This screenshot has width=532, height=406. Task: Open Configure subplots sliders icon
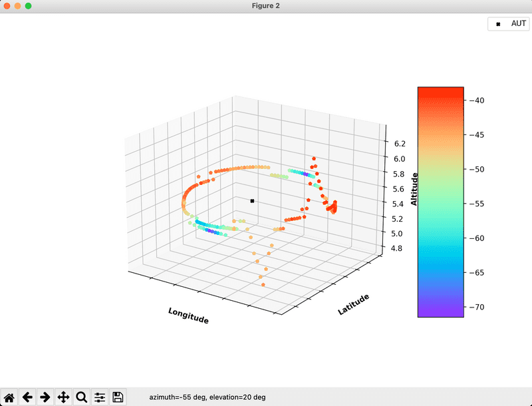pos(100,397)
